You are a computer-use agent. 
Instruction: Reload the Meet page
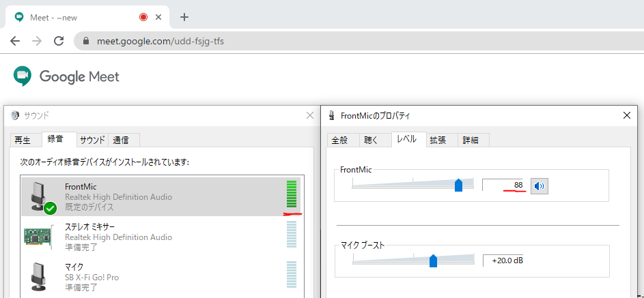click(x=59, y=41)
